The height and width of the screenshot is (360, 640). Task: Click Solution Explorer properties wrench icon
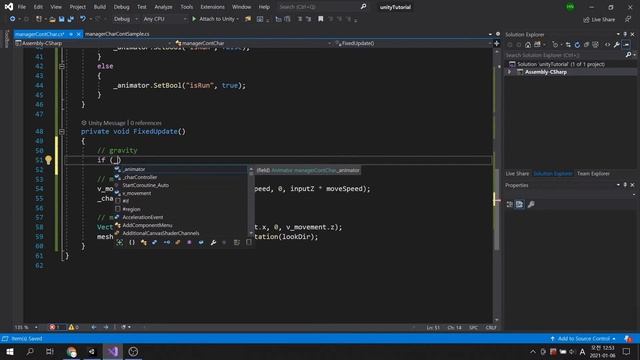[x=616, y=45]
